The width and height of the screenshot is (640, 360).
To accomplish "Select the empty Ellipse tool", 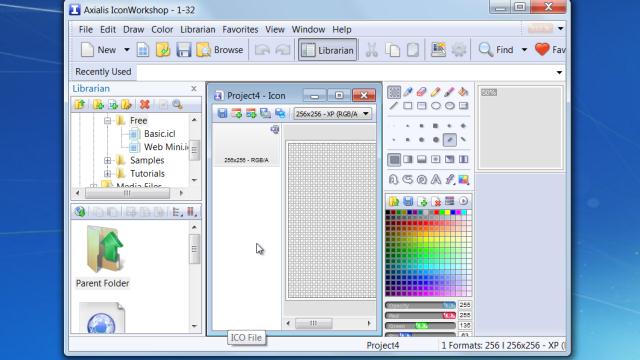I will (x=436, y=106).
